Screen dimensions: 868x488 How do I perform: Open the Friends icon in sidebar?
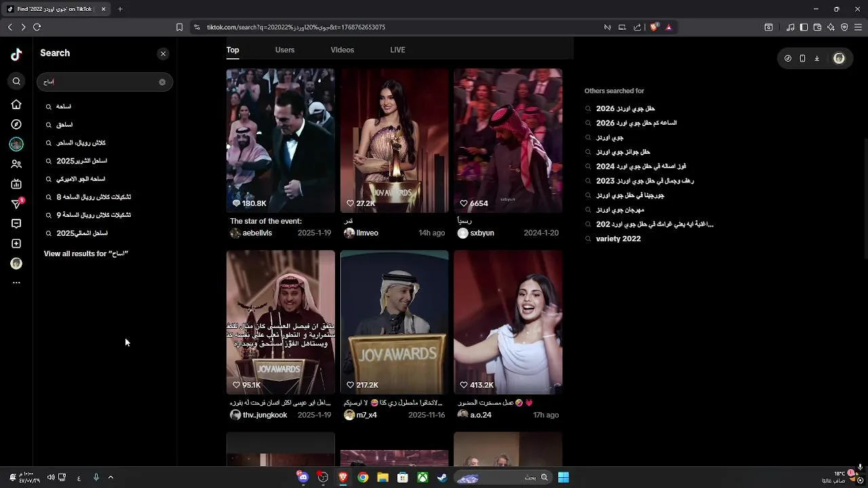tap(16, 164)
